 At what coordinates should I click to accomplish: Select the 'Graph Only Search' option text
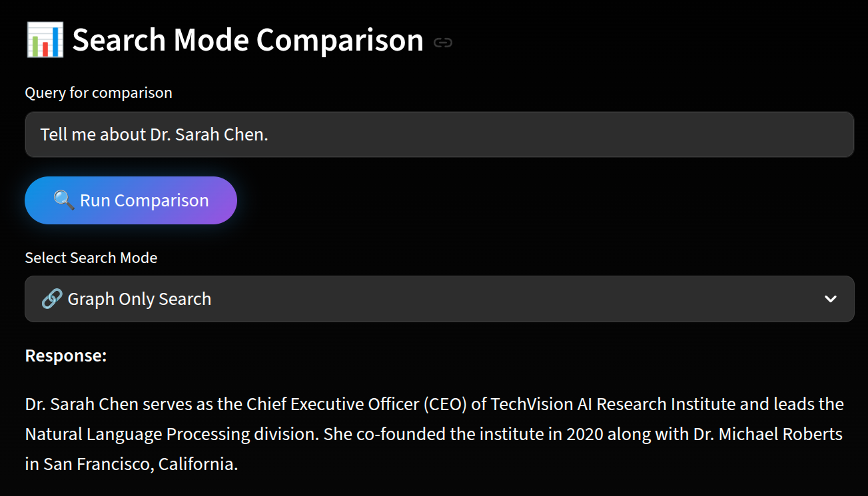(x=139, y=299)
